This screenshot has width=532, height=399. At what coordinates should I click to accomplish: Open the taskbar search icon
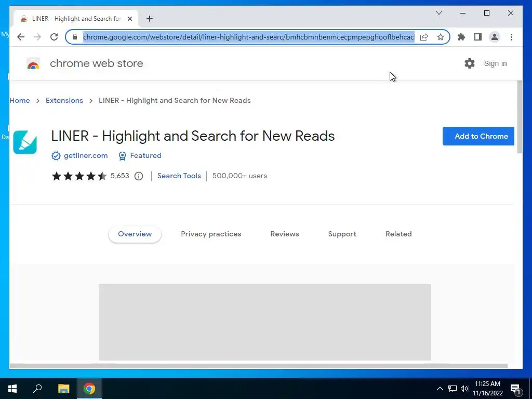(x=37, y=389)
